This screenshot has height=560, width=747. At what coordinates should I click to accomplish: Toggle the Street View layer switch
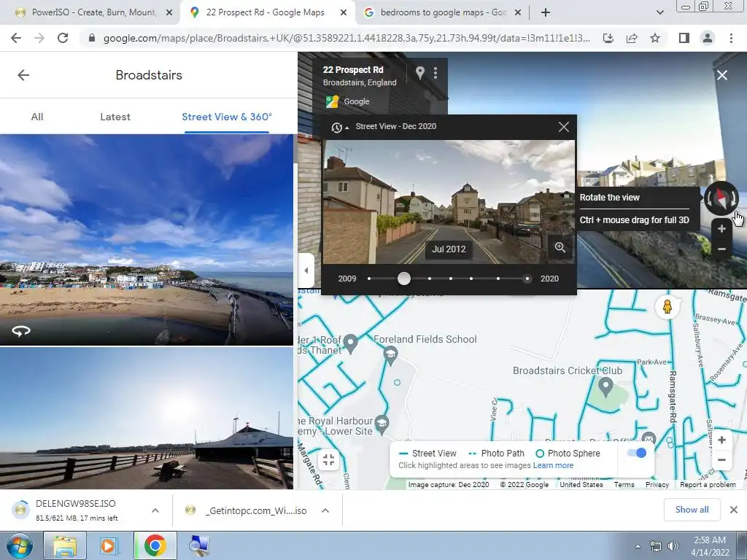636,453
